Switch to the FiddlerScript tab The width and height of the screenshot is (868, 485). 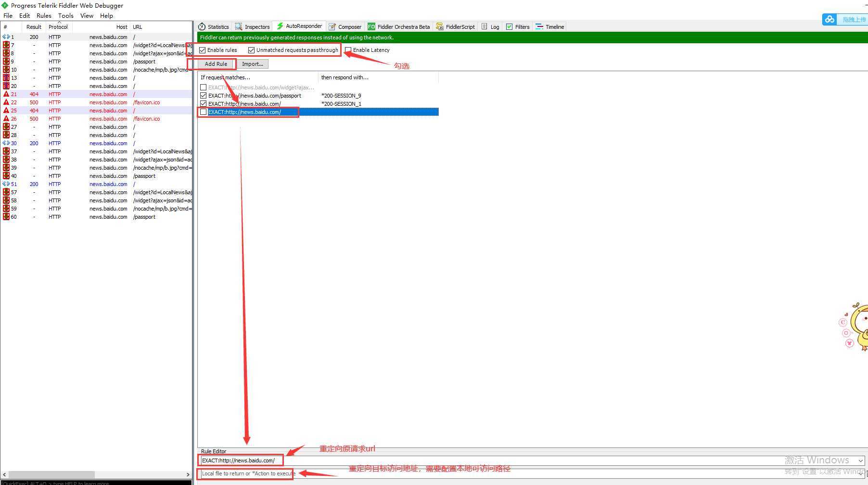(455, 27)
